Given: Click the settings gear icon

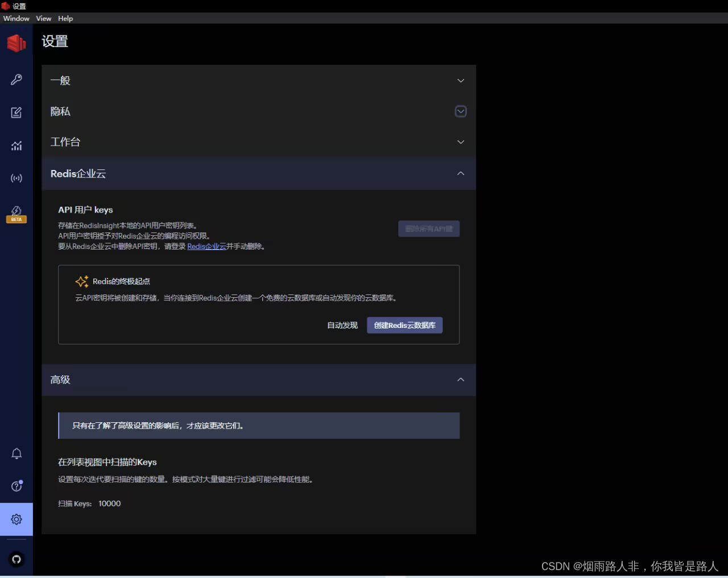Looking at the screenshot, I should [16, 519].
